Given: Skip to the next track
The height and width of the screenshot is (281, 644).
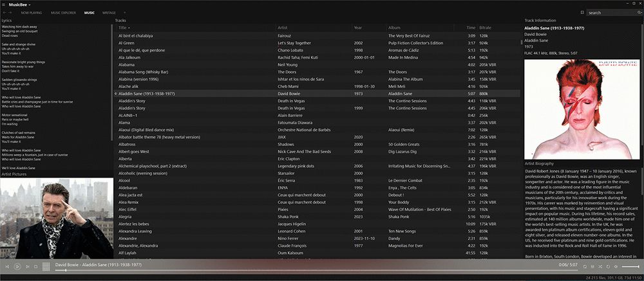Looking at the screenshot, I should coord(28,267).
